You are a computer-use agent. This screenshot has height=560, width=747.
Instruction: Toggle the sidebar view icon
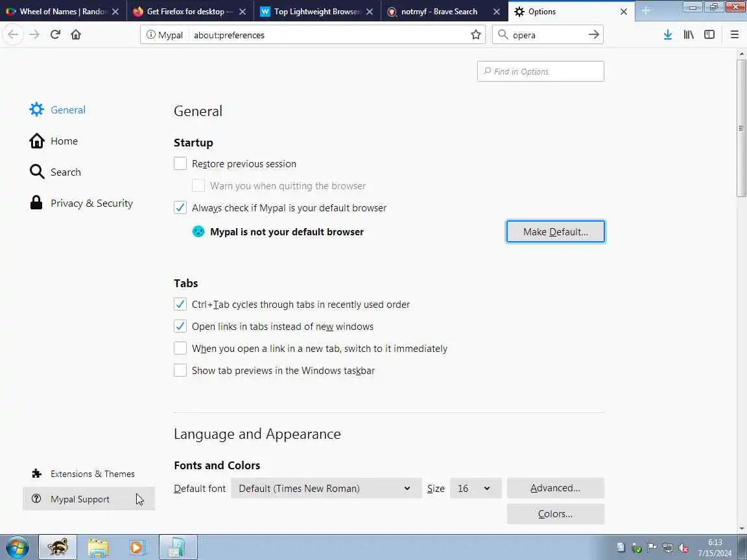coord(709,35)
